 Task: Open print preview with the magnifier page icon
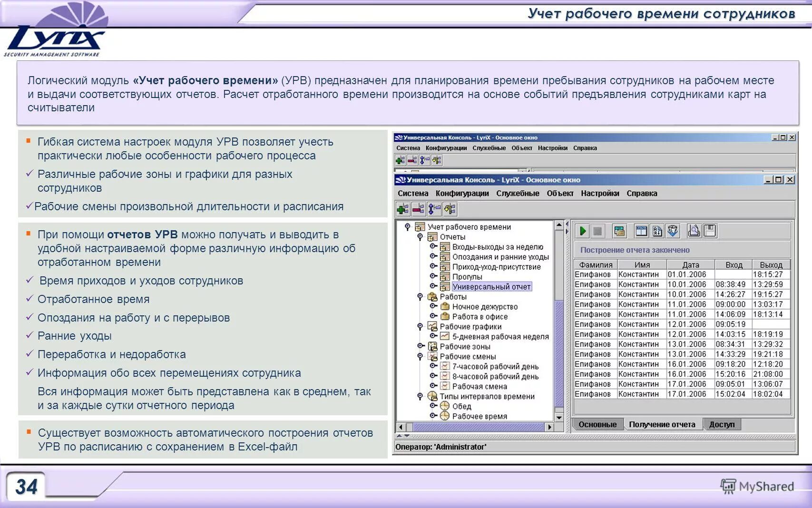click(x=694, y=231)
